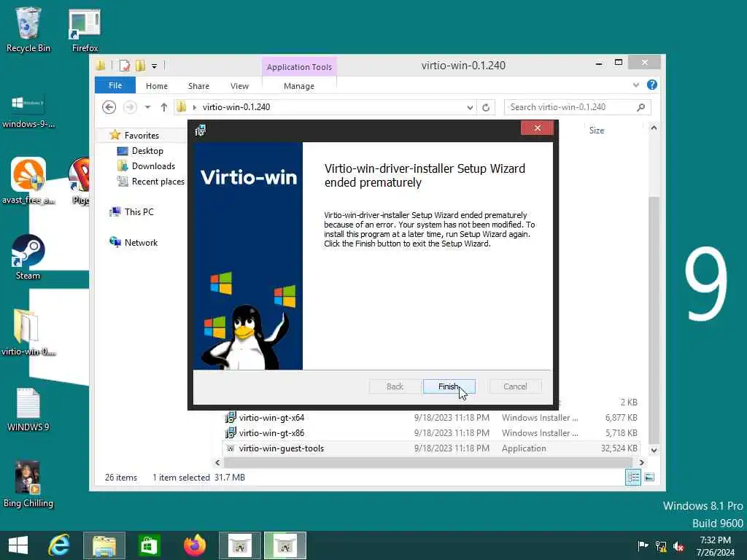The height and width of the screenshot is (560, 747).
Task: Click horizontal scrollbar right arrow
Action: pos(642,462)
